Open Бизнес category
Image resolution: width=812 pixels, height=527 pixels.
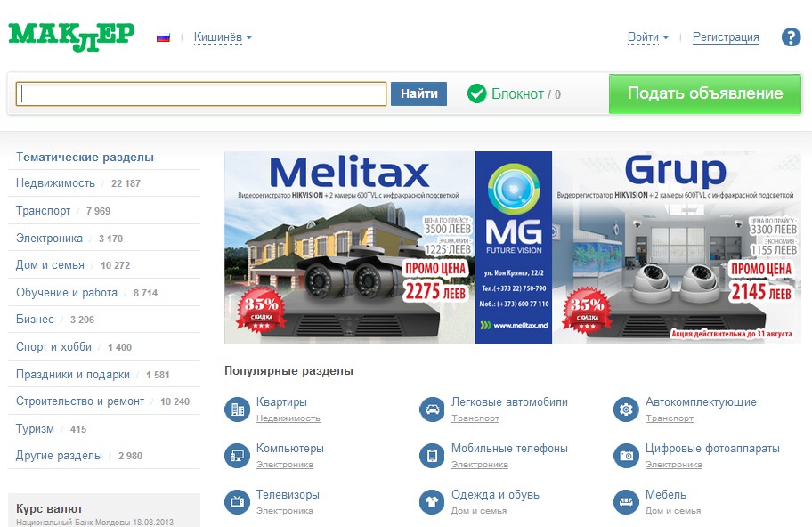35,320
